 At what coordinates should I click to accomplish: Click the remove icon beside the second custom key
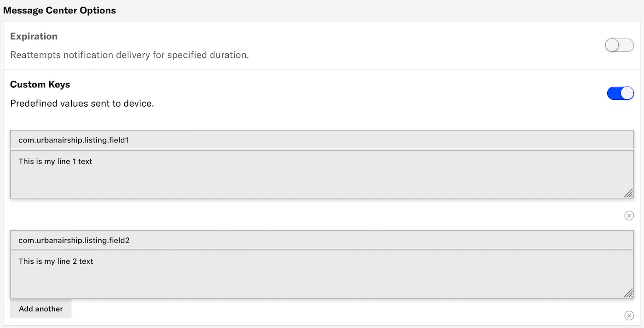[x=629, y=316]
